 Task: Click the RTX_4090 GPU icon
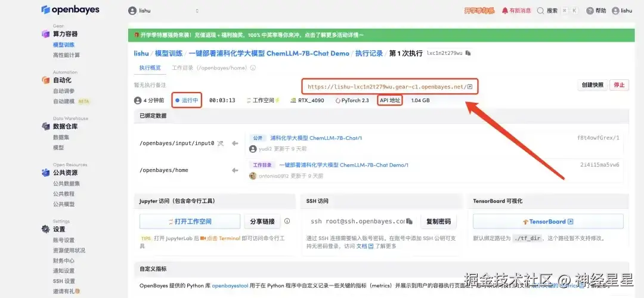click(293, 100)
